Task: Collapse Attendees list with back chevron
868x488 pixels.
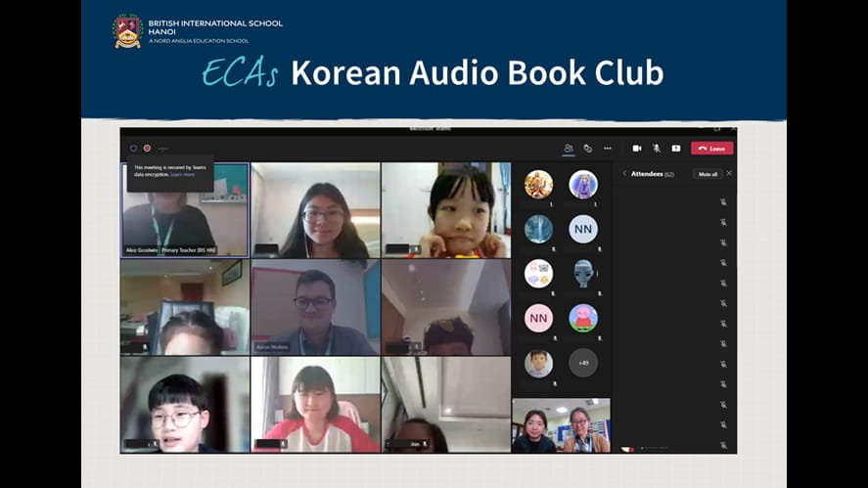Action: point(624,174)
